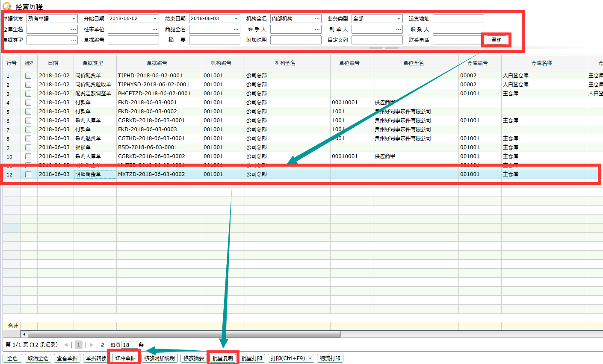Open the 往来单位 browse ellipsis

click(155, 29)
